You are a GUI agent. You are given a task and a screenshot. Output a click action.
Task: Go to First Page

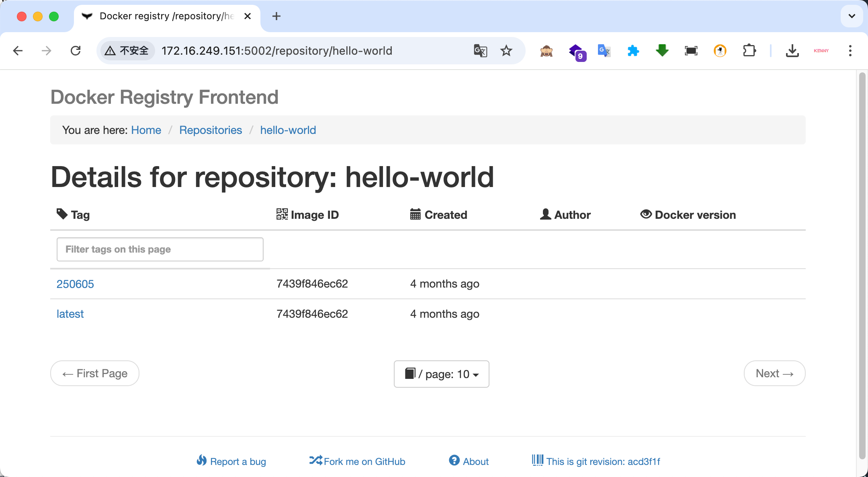pyautogui.click(x=95, y=373)
